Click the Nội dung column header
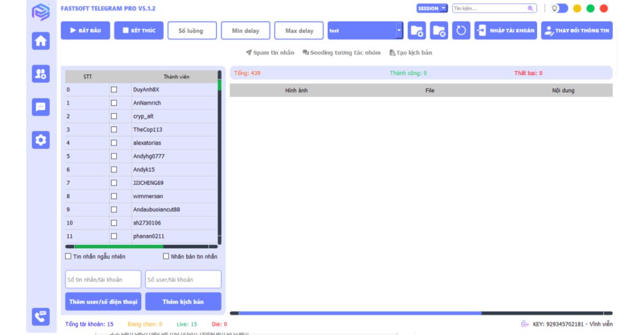The width and height of the screenshot is (644, 335). (563, 91)
